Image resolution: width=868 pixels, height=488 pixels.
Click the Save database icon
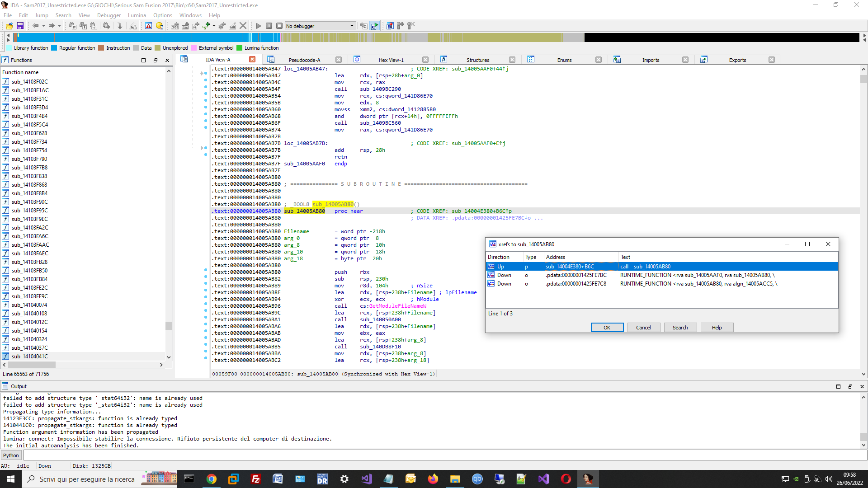pos(20,26)
